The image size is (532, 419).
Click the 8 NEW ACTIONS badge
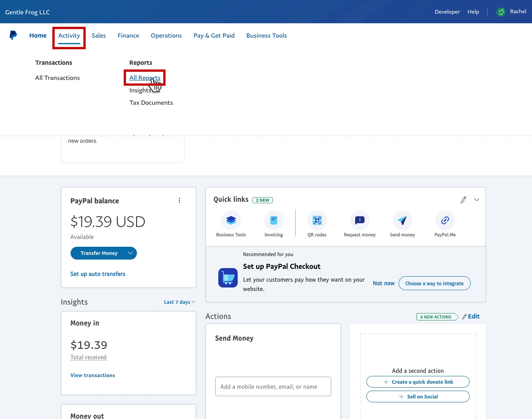[x=437, y=317]
